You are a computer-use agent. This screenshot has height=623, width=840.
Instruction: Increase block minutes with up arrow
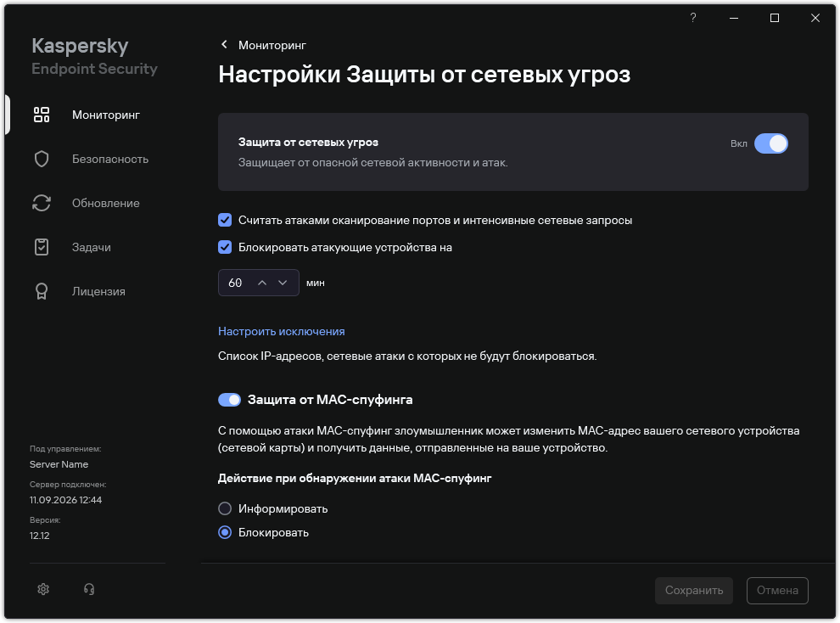[x=262, y=283]
